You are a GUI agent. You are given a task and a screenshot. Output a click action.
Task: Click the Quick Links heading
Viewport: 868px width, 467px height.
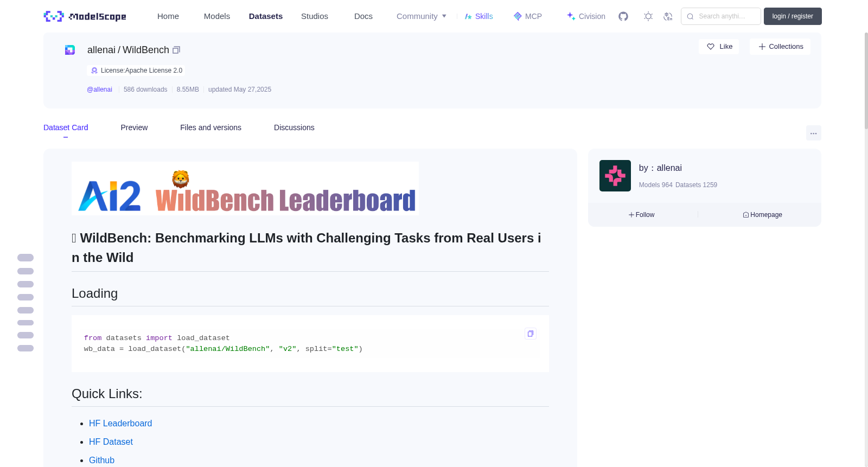click(x=107, y=394)
